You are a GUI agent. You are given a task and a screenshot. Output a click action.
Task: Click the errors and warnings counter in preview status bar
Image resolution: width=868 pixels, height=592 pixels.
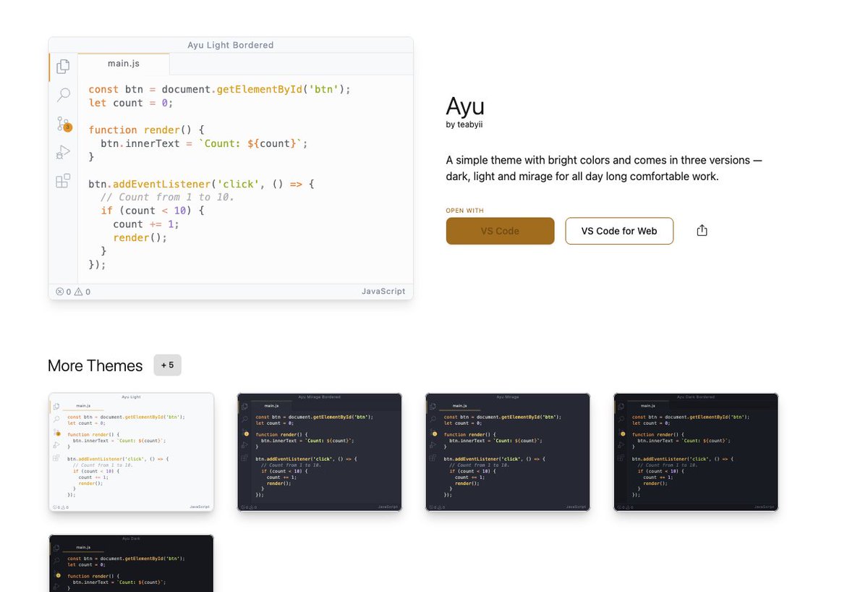click(73, 292)
